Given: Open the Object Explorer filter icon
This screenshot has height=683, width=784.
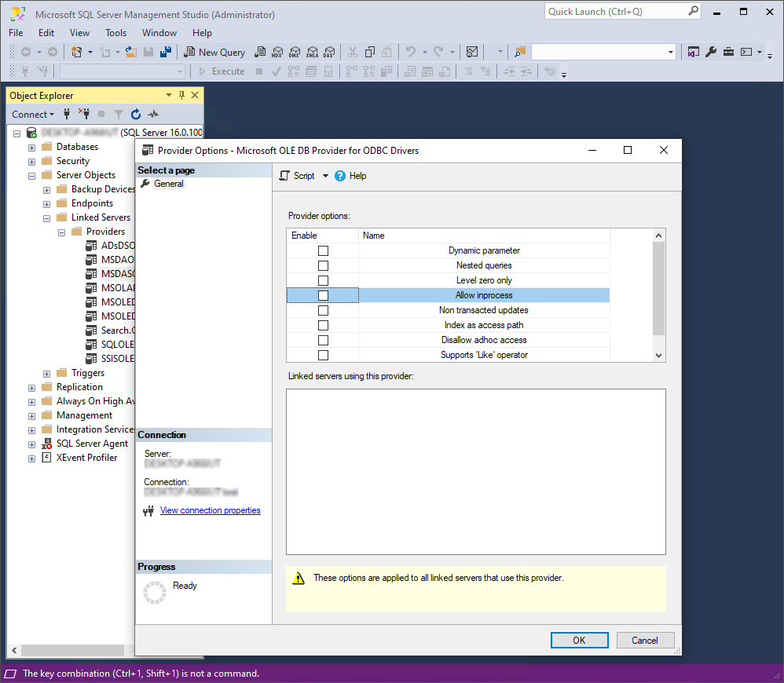Looking at the screenshot, I should pyautogui.click(x=118, y=114).
